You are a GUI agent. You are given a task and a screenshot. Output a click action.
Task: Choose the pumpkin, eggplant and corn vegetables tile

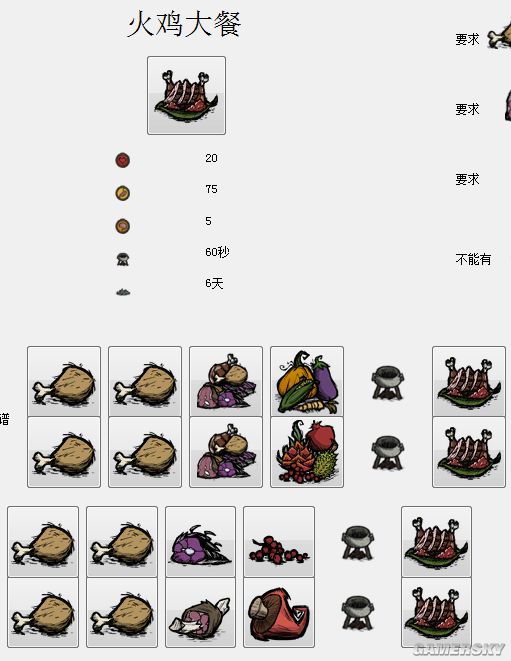tap(307, 382)
